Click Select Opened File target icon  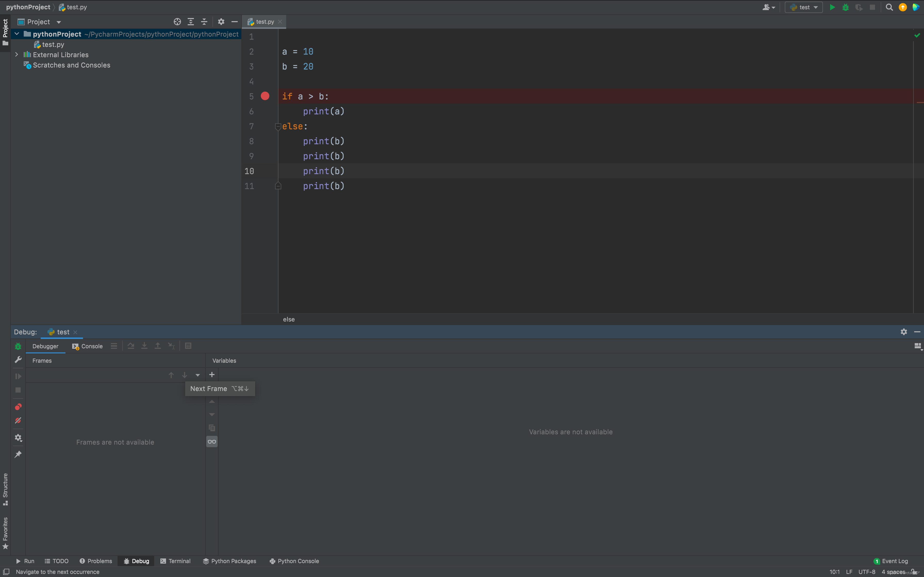(x=177, y=22)
